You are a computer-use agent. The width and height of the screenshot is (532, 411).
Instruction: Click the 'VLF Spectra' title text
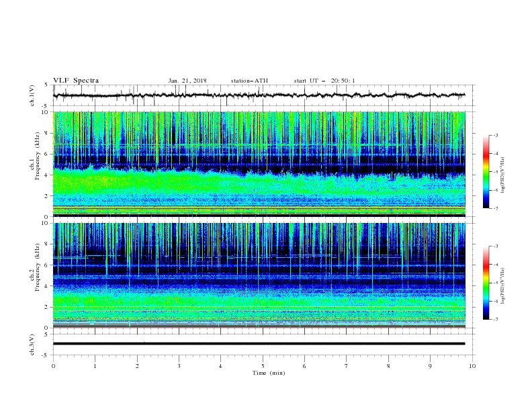(x=76, y=81)
